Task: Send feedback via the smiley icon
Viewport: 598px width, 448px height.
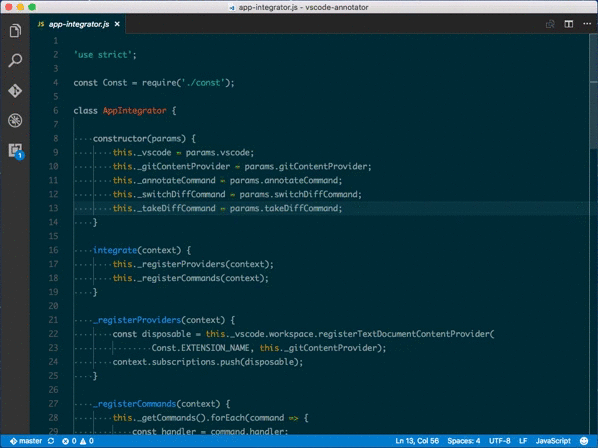Action: tap(584, 441)
